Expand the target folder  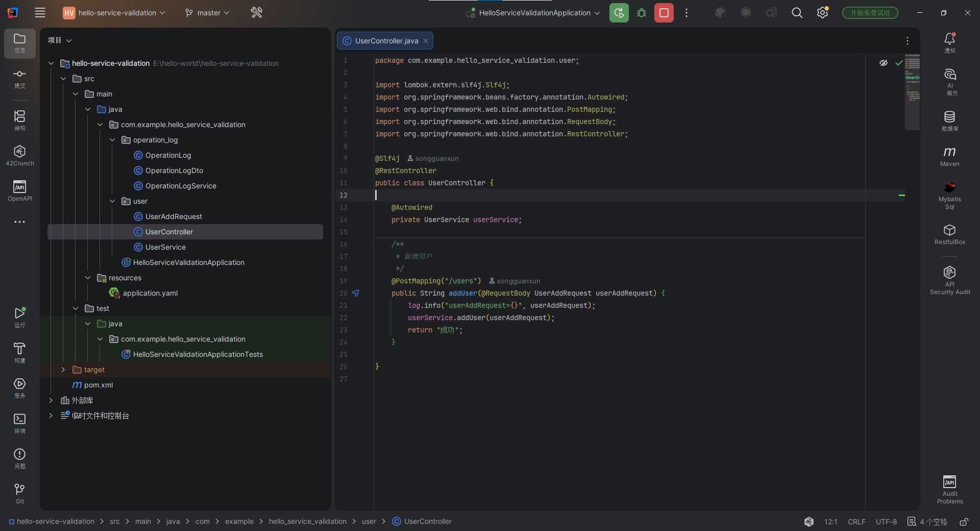pyautogui.click(x=63, y=370)
